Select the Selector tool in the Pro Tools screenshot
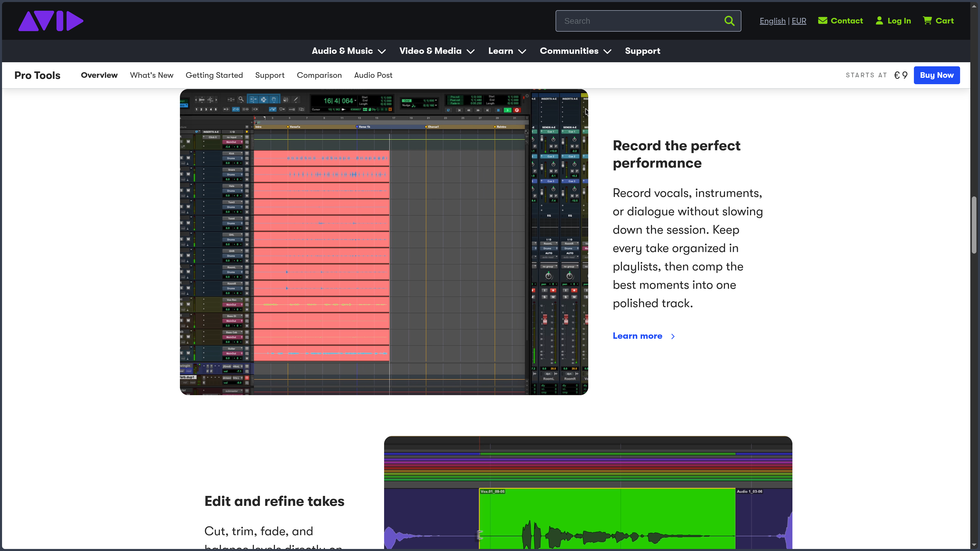The width and height of the screenshot is (980, 551). [x=264, y=100]
